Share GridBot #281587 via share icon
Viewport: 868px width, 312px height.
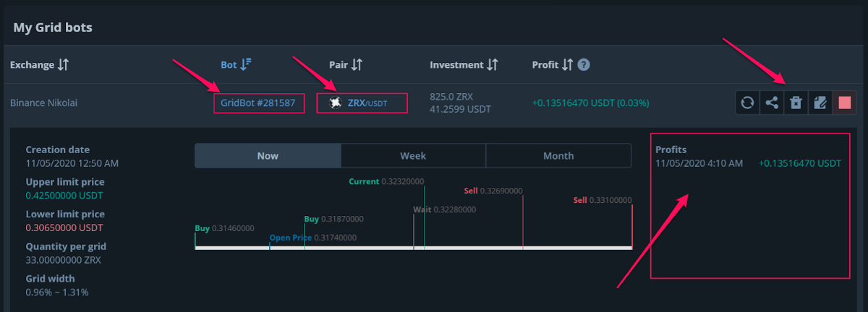point(772,103)
